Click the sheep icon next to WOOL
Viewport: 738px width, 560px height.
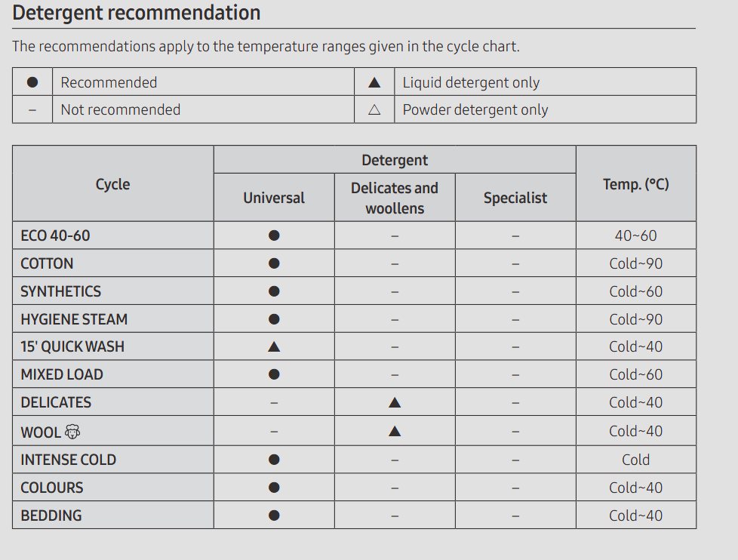pos(72,432)
